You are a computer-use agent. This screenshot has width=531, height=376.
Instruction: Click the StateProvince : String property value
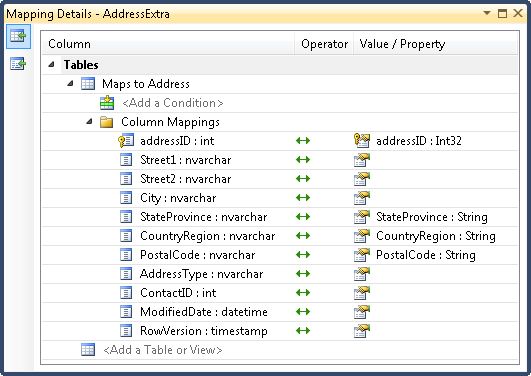[432, 217]
